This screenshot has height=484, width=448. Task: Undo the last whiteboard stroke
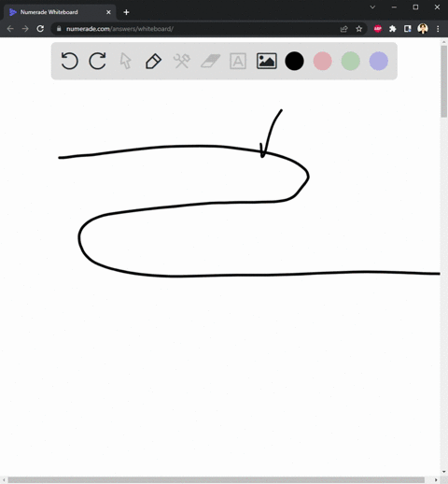pos(69,61)
